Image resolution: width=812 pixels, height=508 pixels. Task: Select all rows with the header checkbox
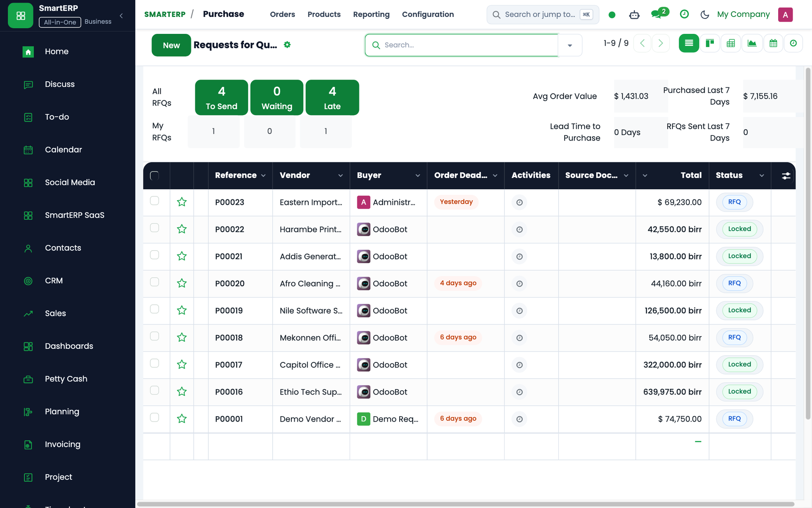(x=154, y=176)
